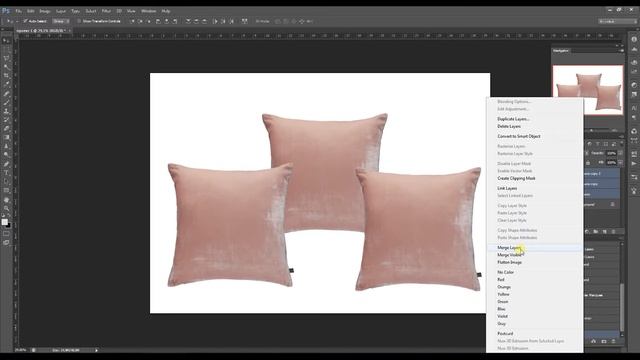Viewport: 640px width, 360px height.
Task: Open the Fill dropdown in Layers panel
Action: pos(620,162)
